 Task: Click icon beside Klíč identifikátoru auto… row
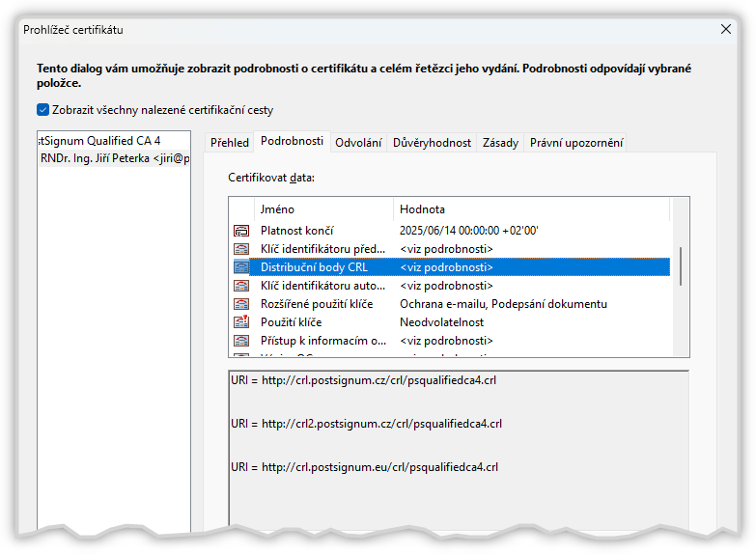(241, 286)
